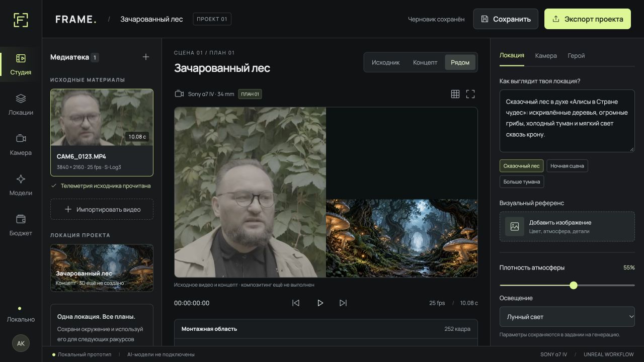
Task: Open the FRAME logo home icon
Action: (21, 19)
